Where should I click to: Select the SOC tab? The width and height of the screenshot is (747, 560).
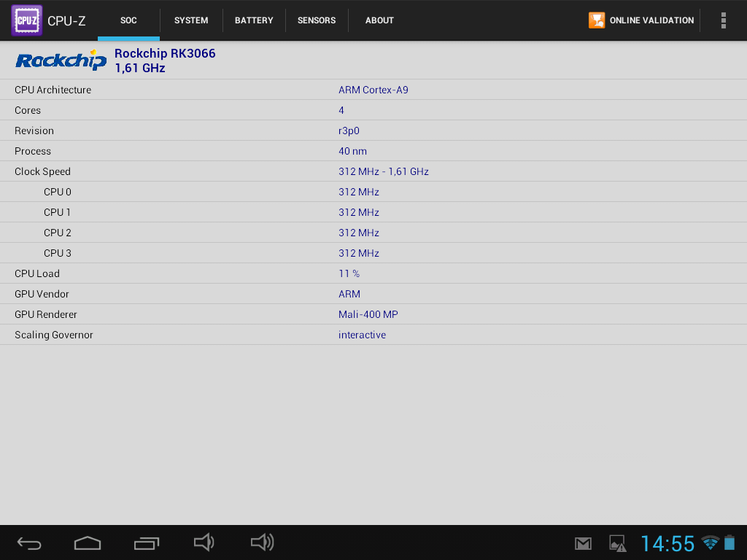tap(128, 20)
